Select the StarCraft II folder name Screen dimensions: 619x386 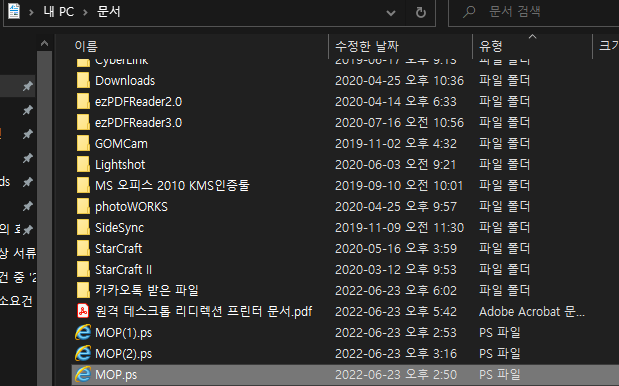click(x=124, y=269)
